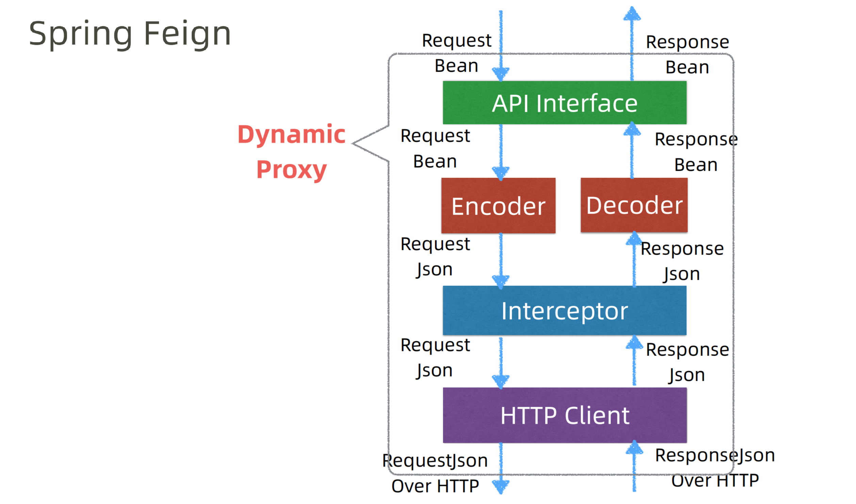This screenshot has width=856, height=504.
Task: Click the down arrowhead entering the Interceptor box
Action: coord(501,281)
